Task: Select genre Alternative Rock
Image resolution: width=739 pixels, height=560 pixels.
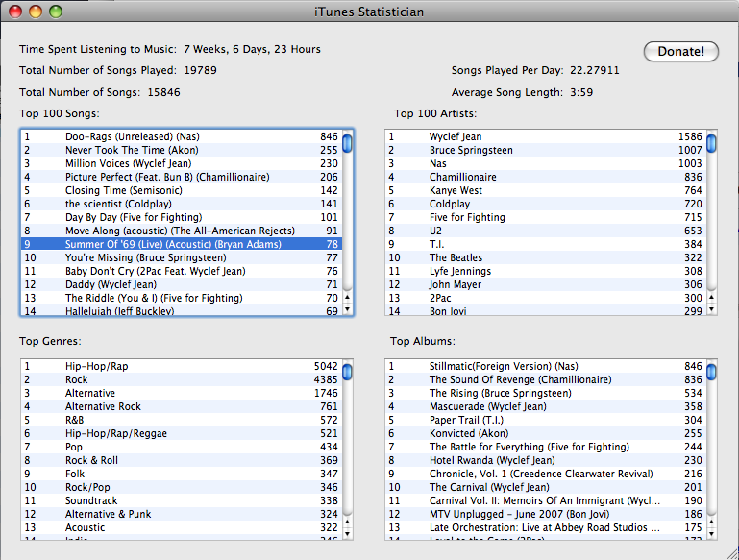Action: point(182,406)
